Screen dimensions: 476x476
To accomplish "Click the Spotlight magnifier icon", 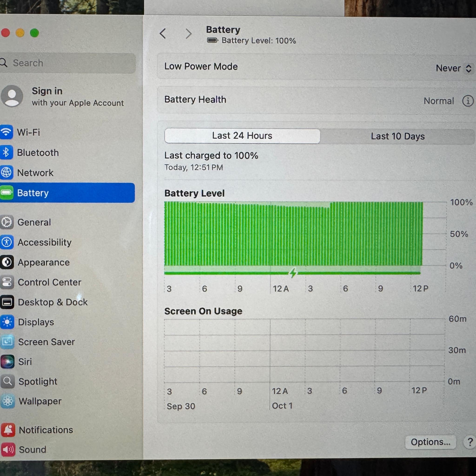I will coord(8,381).
